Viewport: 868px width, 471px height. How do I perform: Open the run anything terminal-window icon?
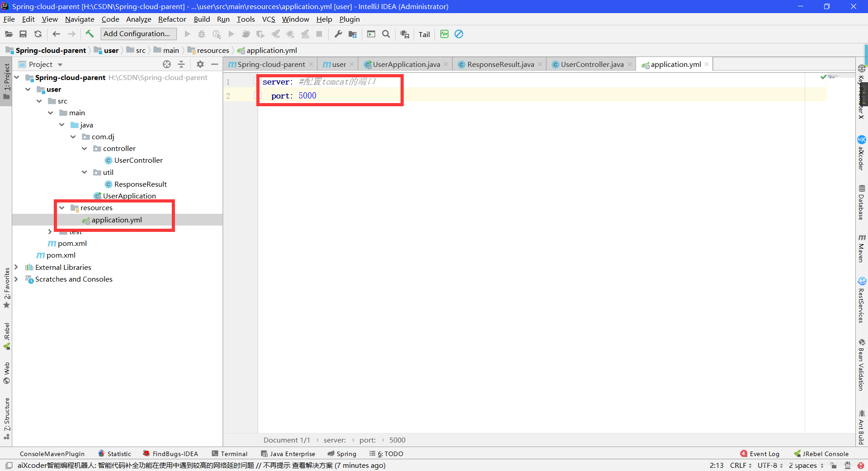[371, 34]
